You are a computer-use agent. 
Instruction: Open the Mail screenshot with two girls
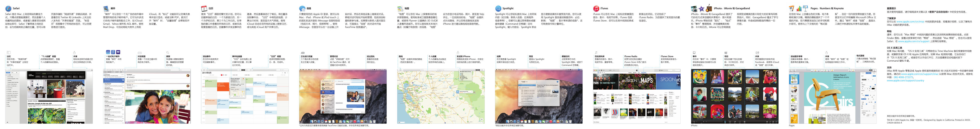pyautogui.click(x=147, y=96)
